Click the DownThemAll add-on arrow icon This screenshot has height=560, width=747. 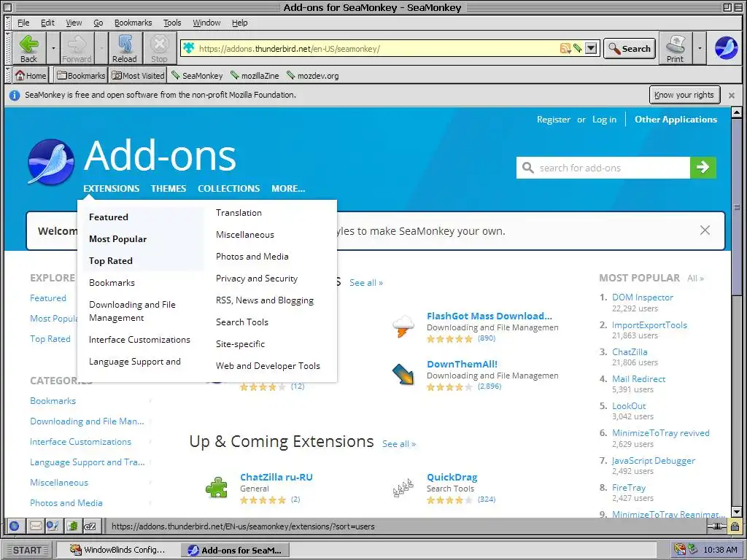click(x=403, y=374)
